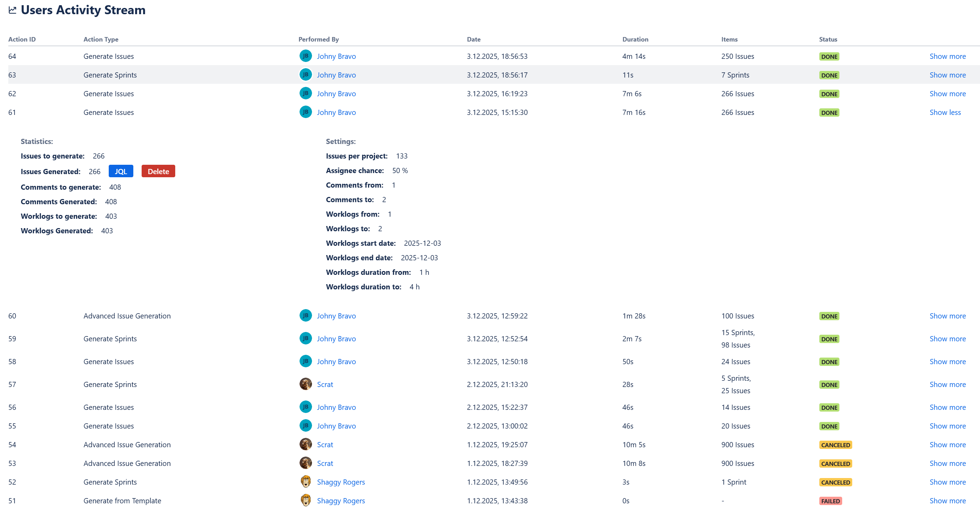Click Scrat avatar in action 57 row

305,384
